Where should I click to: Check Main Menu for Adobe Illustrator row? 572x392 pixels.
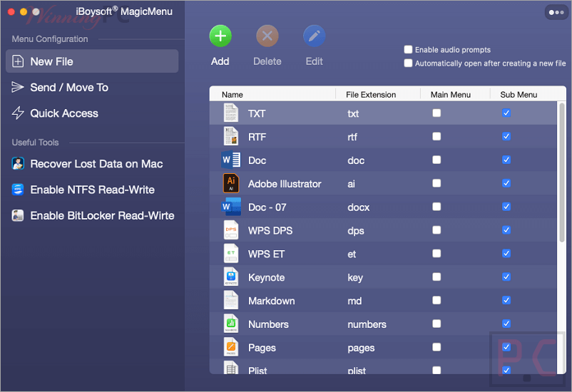436,183
